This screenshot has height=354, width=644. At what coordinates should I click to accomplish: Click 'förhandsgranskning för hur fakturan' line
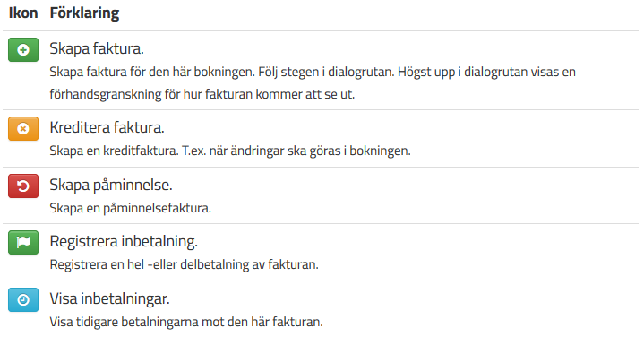(151, 95)
